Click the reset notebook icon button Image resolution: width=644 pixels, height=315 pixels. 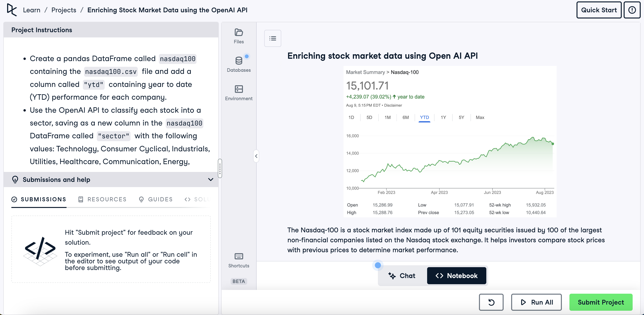(491, 302)
